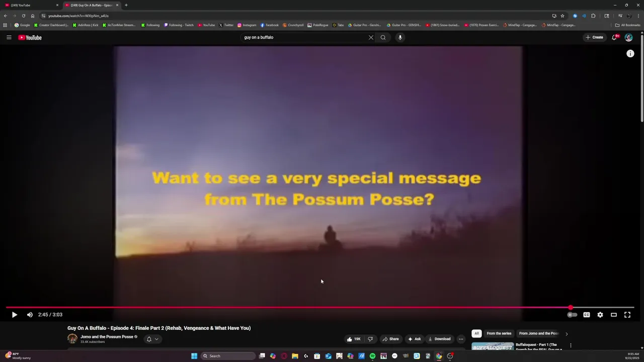This screenshot has width=644, height=362.
Task: Select the 'All' filter chip
Action: click(x=476, y=333)
